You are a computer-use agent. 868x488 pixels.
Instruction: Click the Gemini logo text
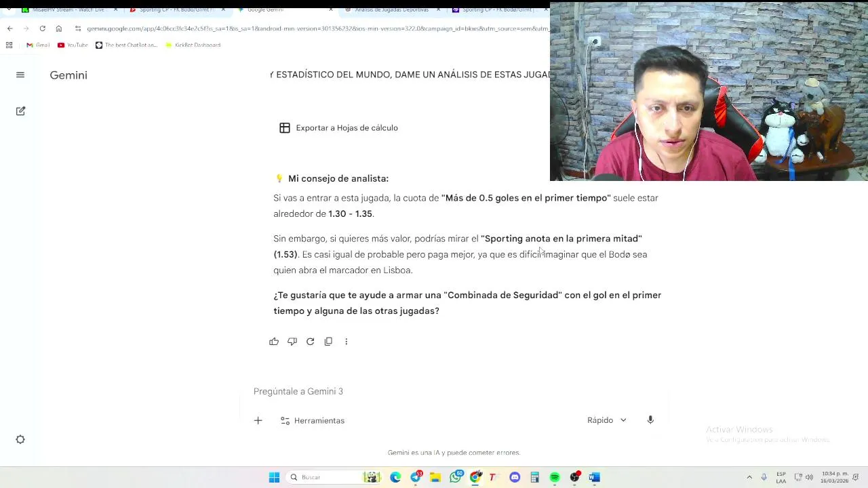pyautogui.click(x=68, y=75)
